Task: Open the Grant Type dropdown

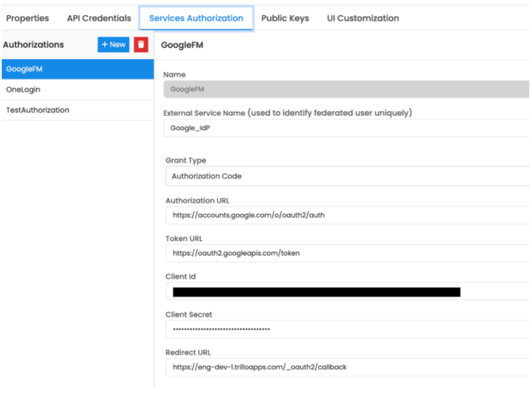Action: coord(348,176)
